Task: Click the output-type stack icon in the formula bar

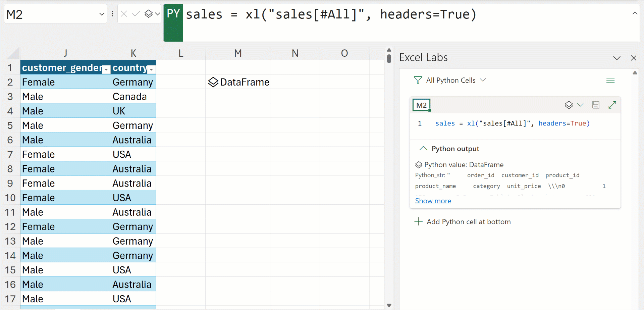Action: [x=149, y=14]
